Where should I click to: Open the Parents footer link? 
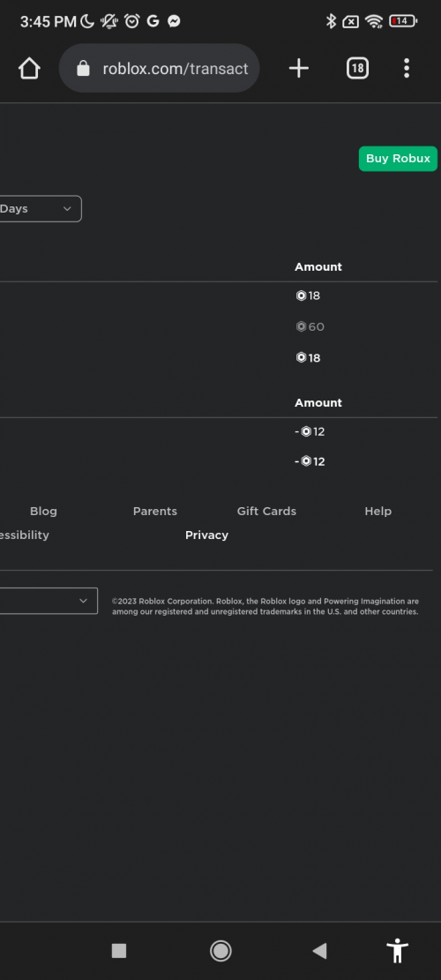coord(155,512)
